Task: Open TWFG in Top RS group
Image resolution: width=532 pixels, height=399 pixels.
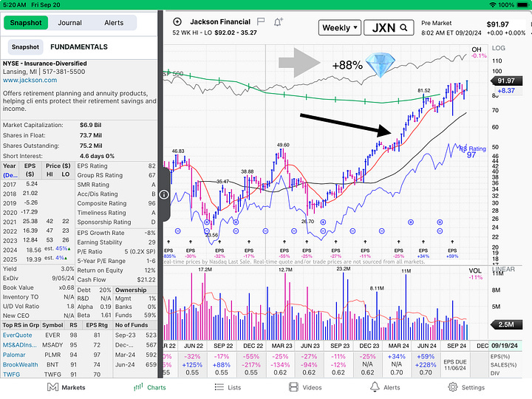Action: pos(11,374)
